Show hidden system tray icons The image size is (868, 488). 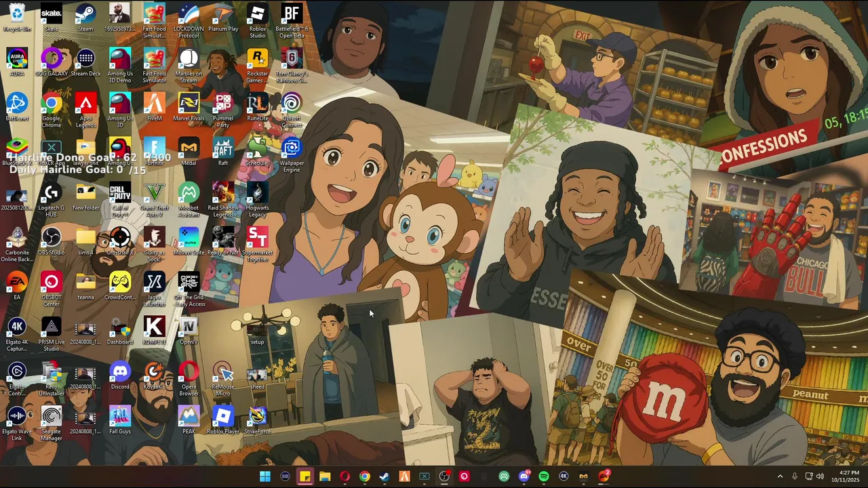click(780, 476)
